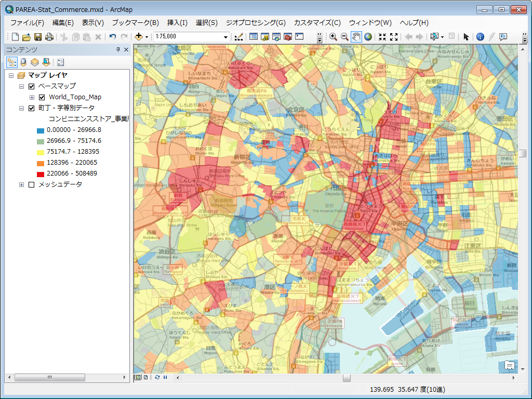Open Select Features tool dropdown arrow
This screenshot has width=532, height=399.
click(x=443, y=37)
